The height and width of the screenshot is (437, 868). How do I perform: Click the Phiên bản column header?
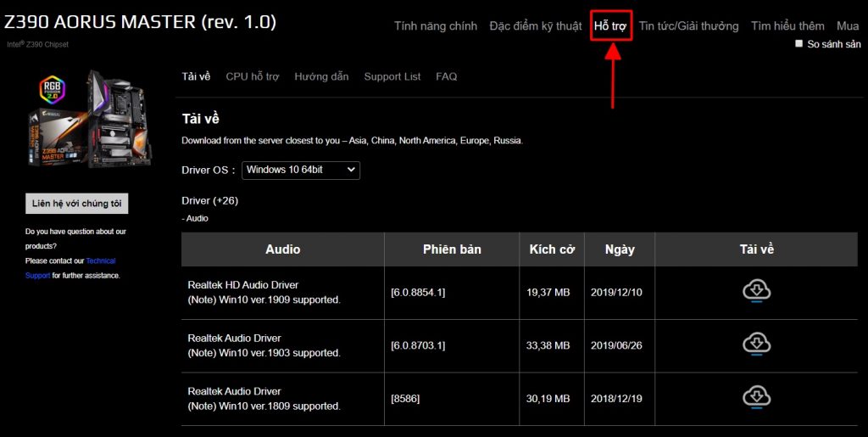[452, 249]
